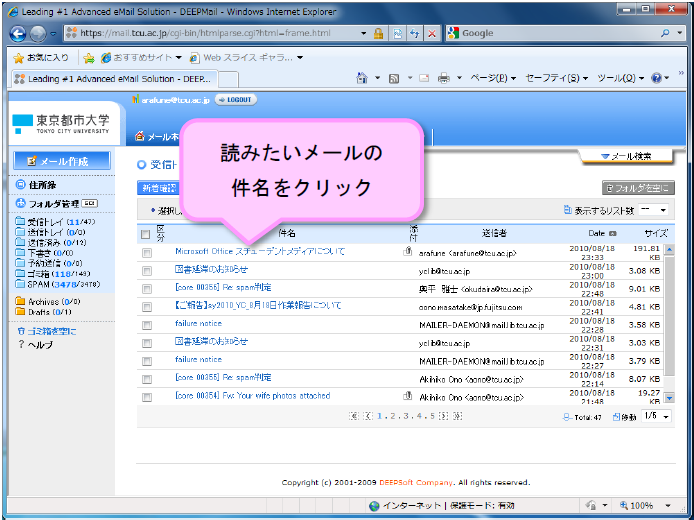The width and height of the screenshot is (694, 520).
Task: Click the browser Back arrow button
Action: [x=20, y=33]
